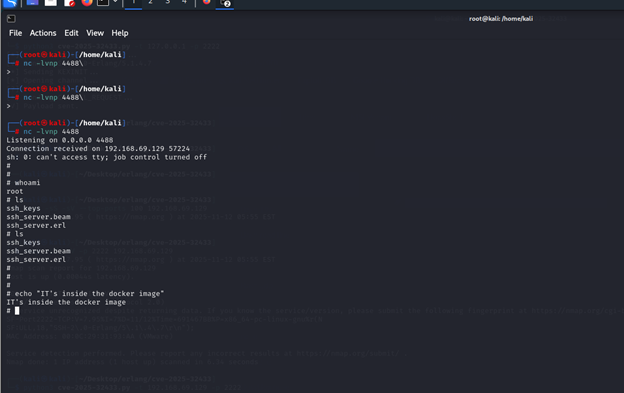Click the 'Connection received on 192.168.69.129 57224' line
This screenshot has height=393, width=624.
(98, 148)
